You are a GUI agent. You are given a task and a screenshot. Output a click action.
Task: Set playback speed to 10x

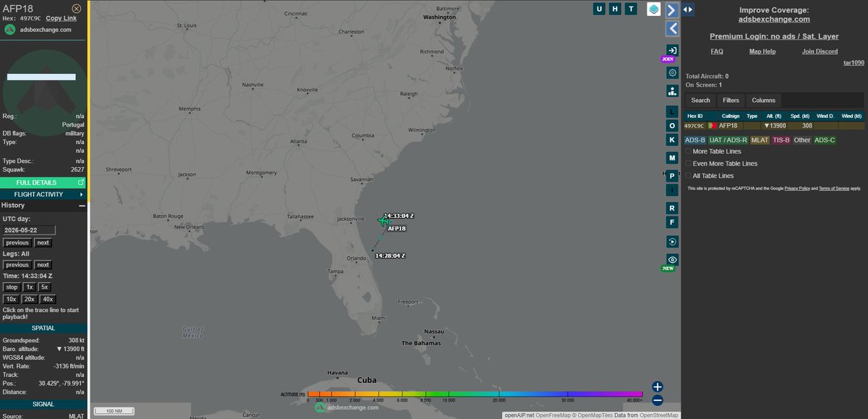coord(11,299)
